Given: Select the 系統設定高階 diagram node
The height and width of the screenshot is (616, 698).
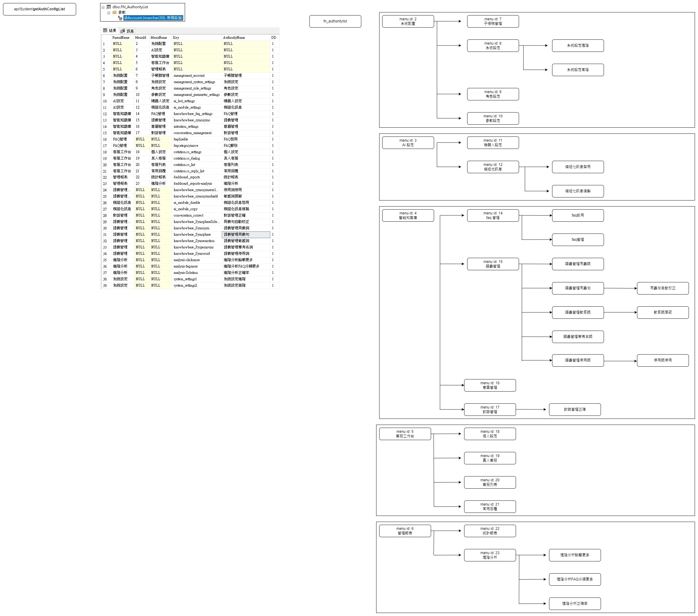Looking at the screenshot, I should pos(578,70).
